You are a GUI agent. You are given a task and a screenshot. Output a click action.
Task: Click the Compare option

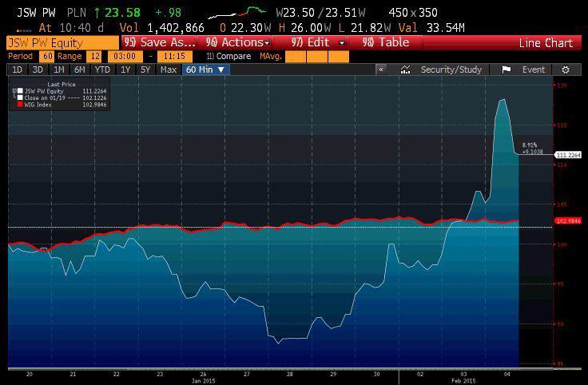[x=228, y=57]
